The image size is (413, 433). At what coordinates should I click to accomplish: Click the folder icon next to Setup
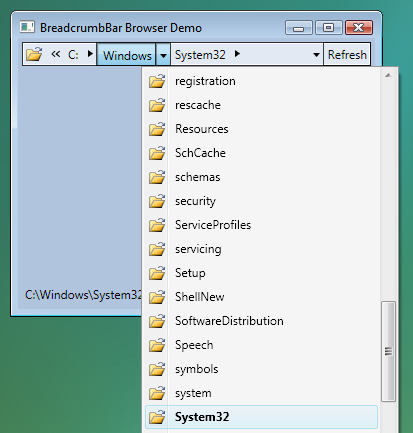(157, 273)
